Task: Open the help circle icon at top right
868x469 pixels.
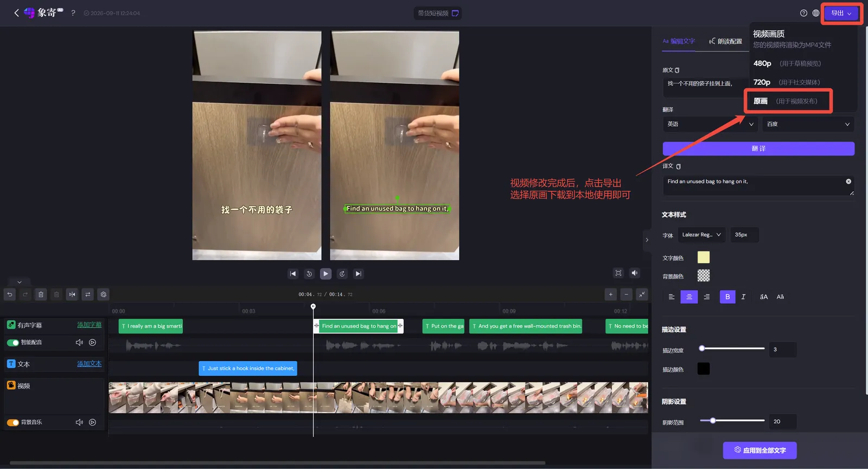Action: pyautogui.click(x=803, y=13)
